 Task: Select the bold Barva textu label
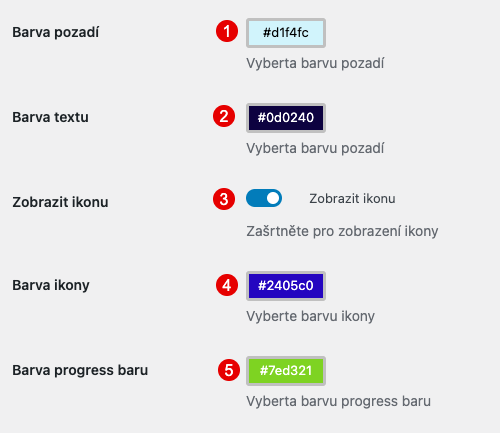pyautogui.click(x=50, y=117)
